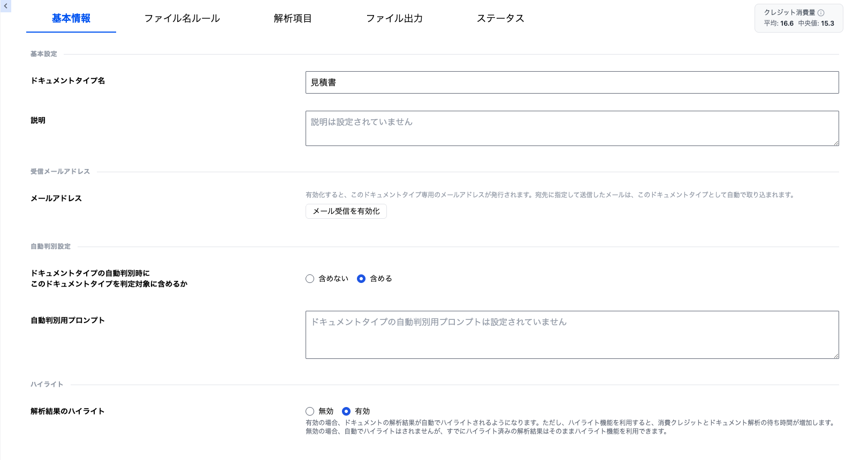Click the 自動判別設定 section heading
This screenshot has width=868, height=460.
(x=50, y=247)
